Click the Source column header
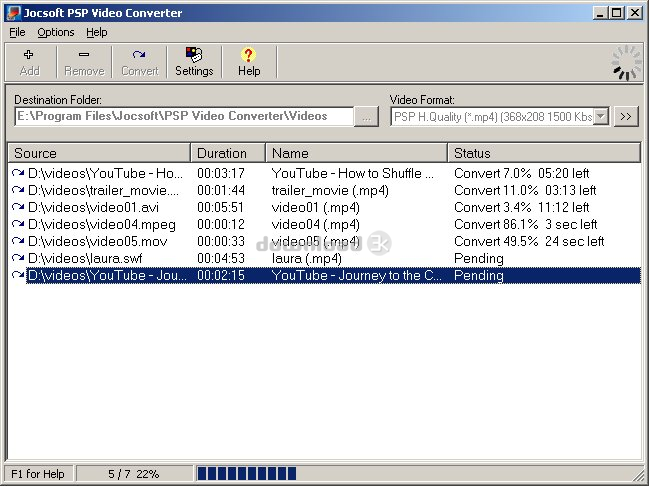 point(100,153)
